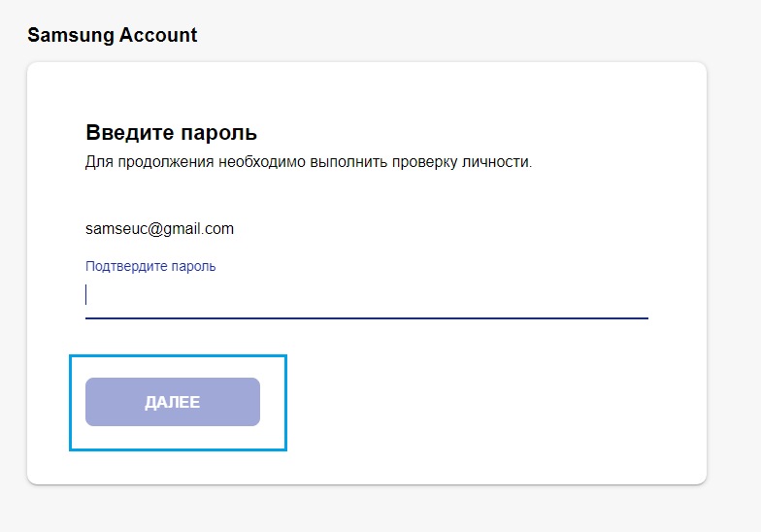This screenshot has height=532, width=761.
Task: Click the Samsung Account page title
Action: (113, 35)
